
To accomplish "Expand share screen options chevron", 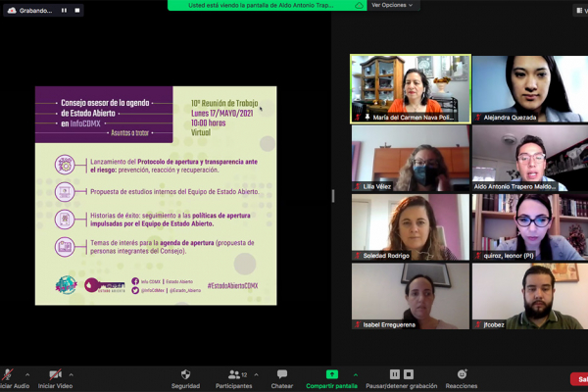I will (x=356, y=374).
